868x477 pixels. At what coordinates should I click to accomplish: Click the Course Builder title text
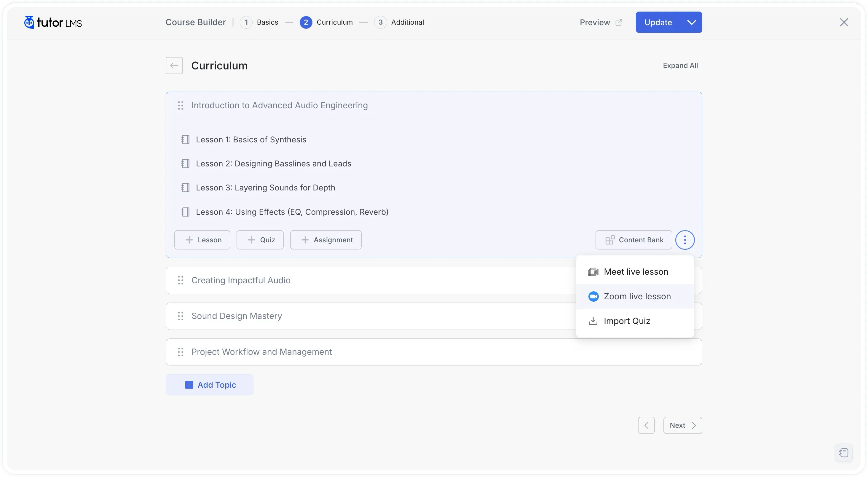click(x=195, y=22)
